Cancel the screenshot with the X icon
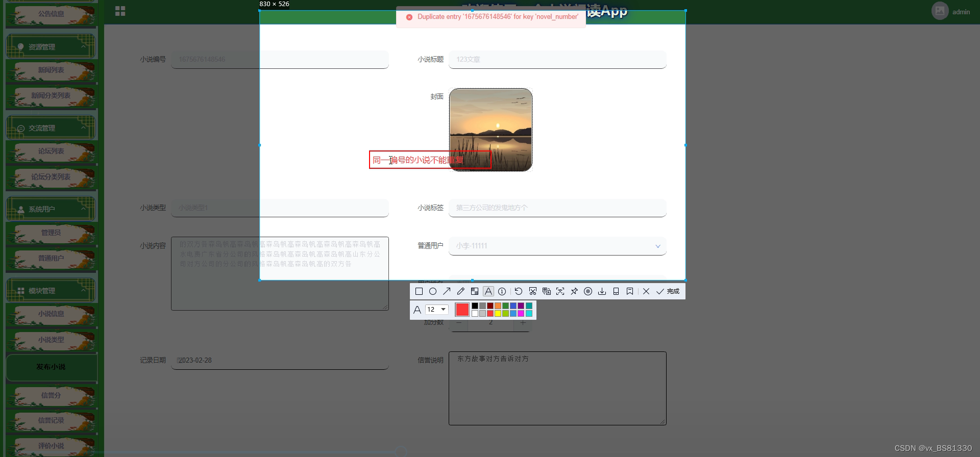The height and width of the screenshot is (457, 980). 646,291
